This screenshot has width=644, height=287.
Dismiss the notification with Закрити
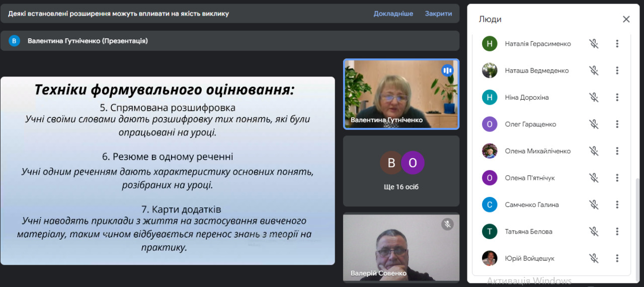[438, 14]
